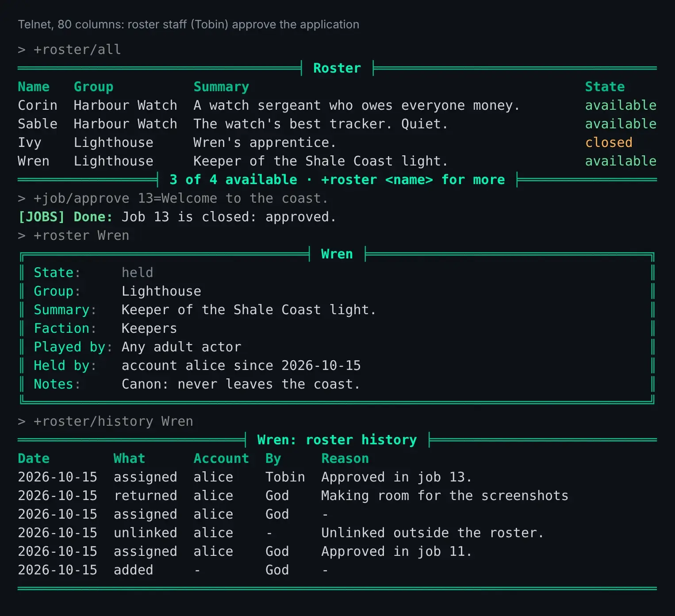675x616 pixels.
Task: Select the note "Canon: never leaves the coast."
Action: pos(241,384)
